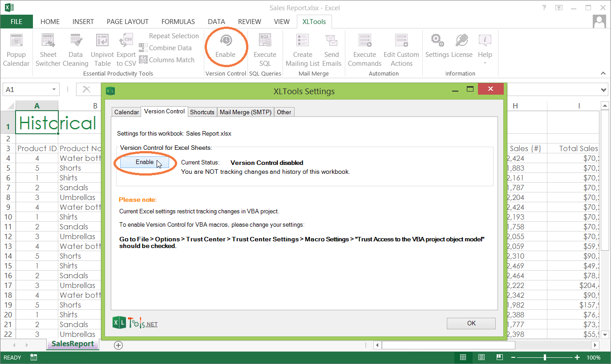Open the Popup Calendar tool
611x364 pixels.
(x=16, y=49)
